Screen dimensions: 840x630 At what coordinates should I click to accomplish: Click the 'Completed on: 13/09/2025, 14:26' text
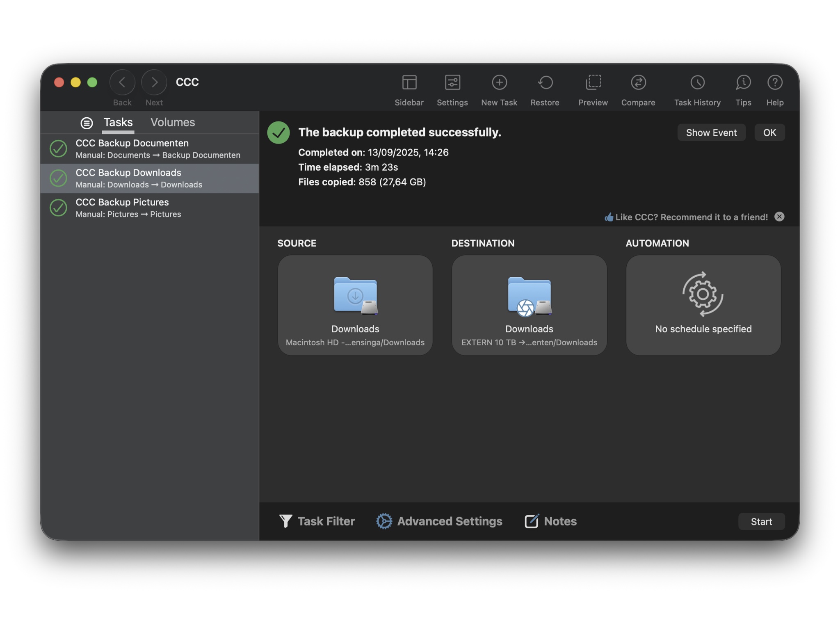click(x=373, y=152)
